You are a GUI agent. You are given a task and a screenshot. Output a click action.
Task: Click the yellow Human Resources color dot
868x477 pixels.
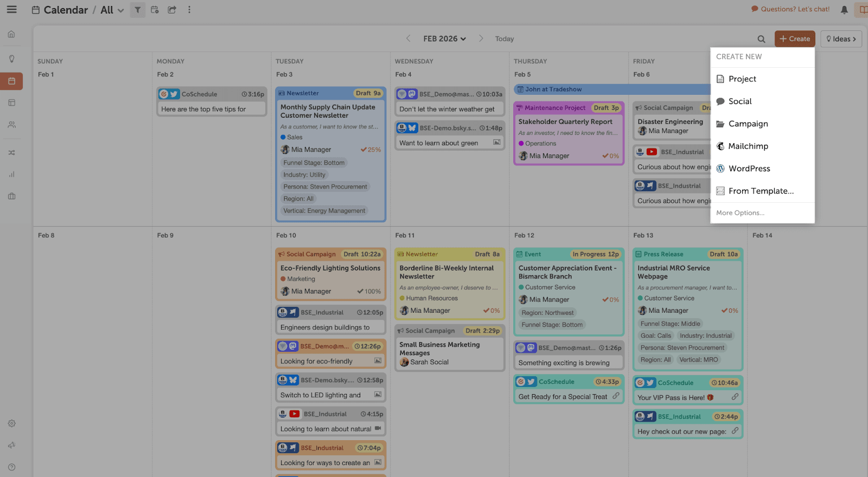coord(403,298)
